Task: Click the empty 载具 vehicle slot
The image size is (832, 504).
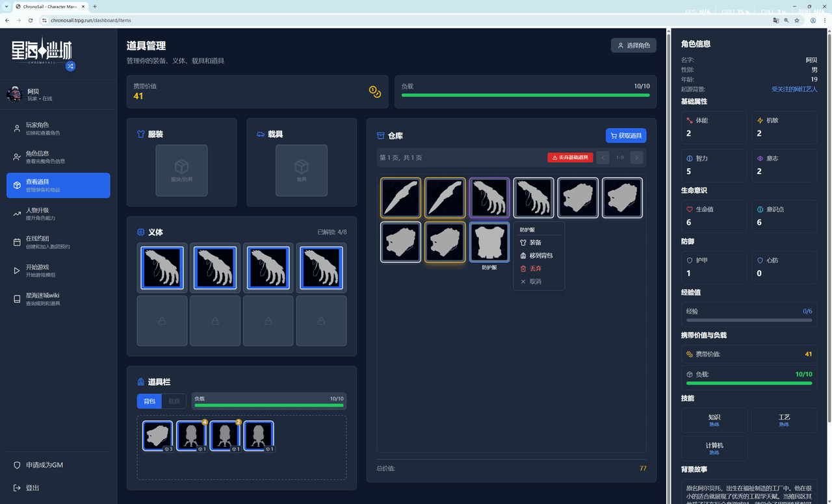Action: (302, 170)
